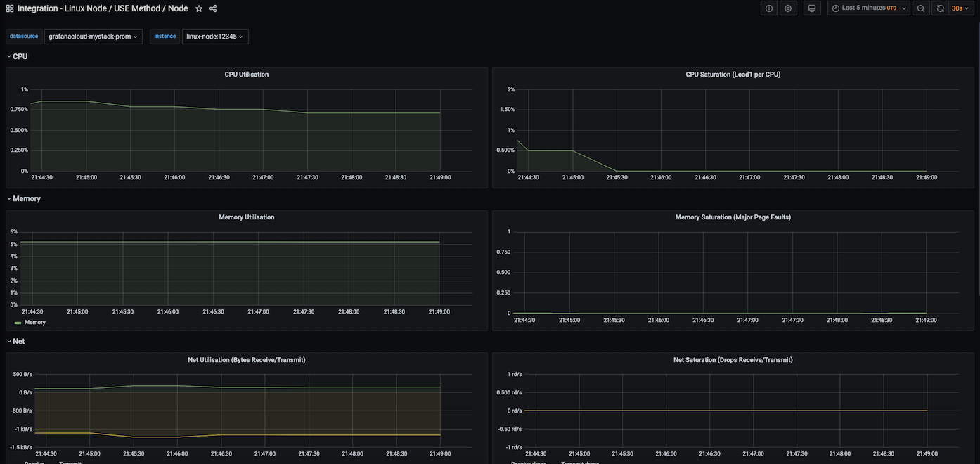The width and height of the screenshot is (980, 464).
Task: Open the linux-node:12345 instance dropdown
Action: pos(215,37)
